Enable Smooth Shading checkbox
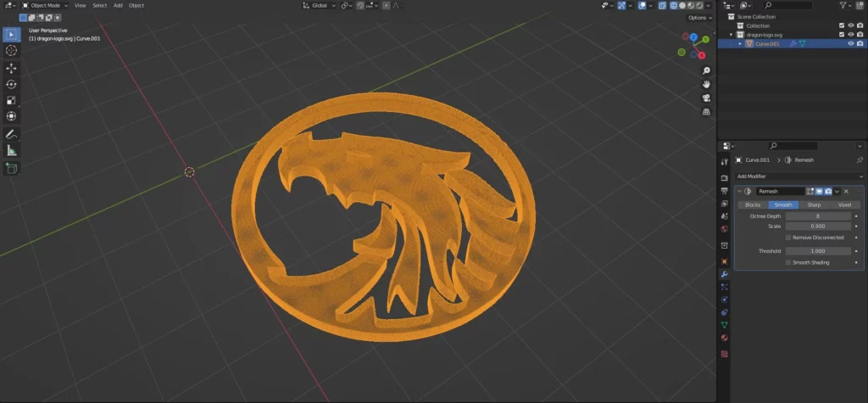The image size is (868, 403). coord(788,262)
